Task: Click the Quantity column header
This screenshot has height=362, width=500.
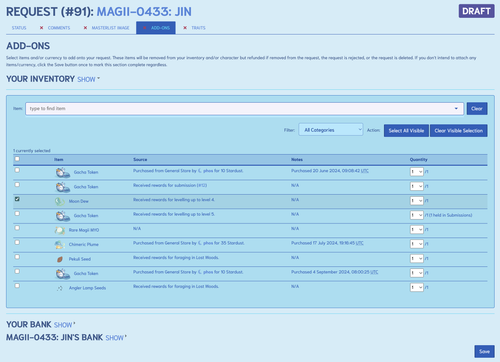Action: coord(418,160)
